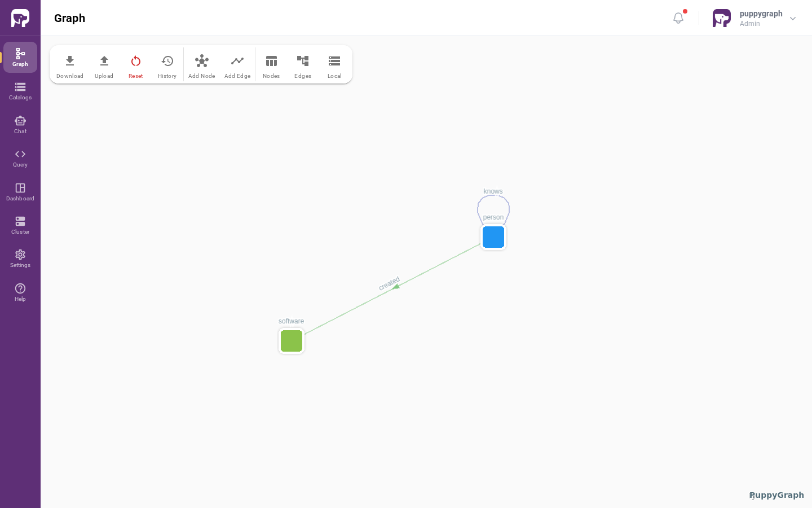Open schema History

click(x=167, y=66)
